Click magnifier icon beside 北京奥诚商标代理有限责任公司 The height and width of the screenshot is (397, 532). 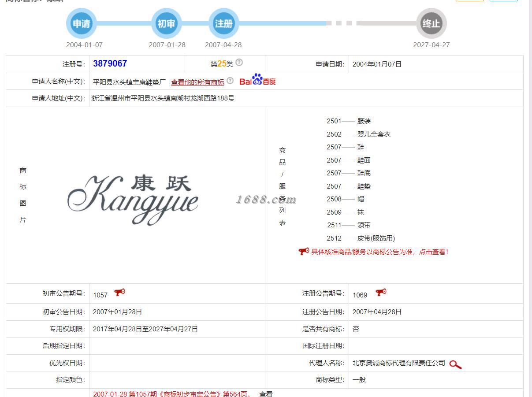[x=455, y=364]
